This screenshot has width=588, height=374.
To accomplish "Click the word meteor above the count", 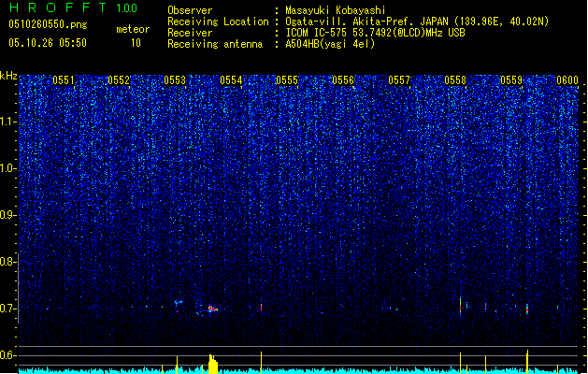I will click(133, 29).
